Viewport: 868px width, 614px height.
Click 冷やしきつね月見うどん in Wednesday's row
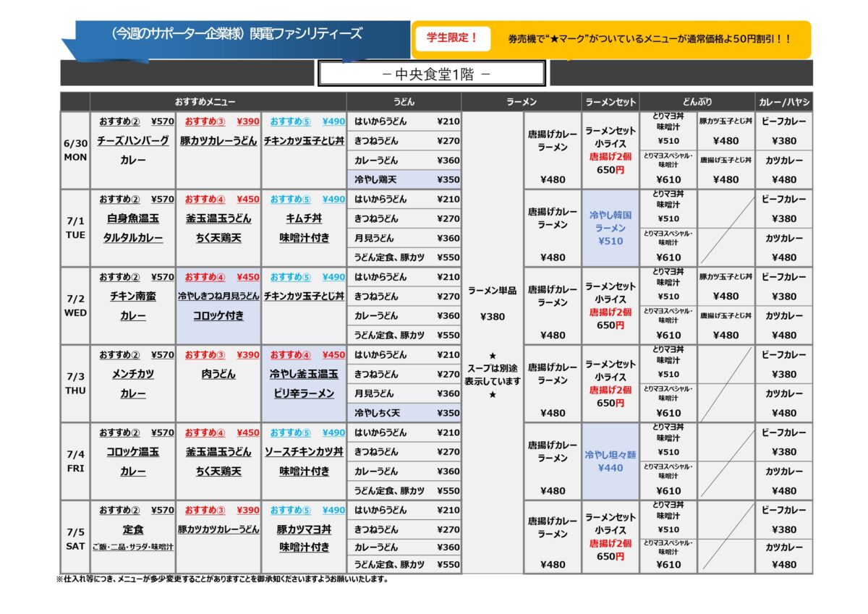(218, 296)
